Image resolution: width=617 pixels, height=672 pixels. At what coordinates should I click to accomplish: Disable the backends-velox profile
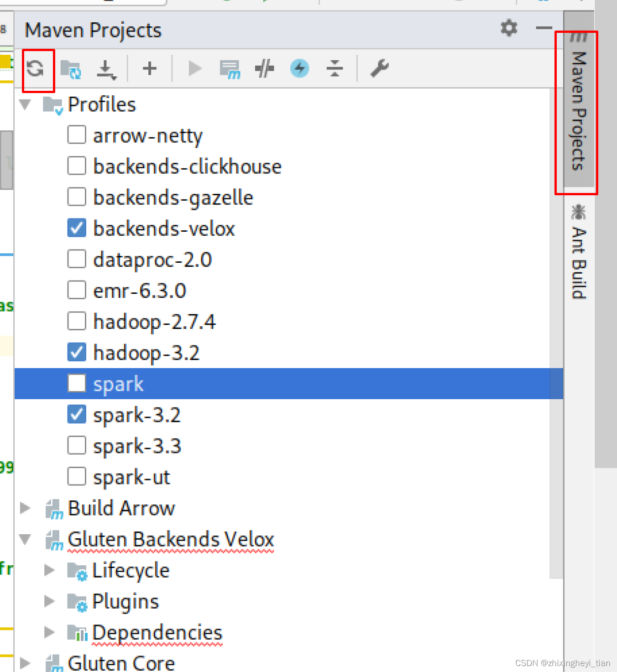pos(77,228)
